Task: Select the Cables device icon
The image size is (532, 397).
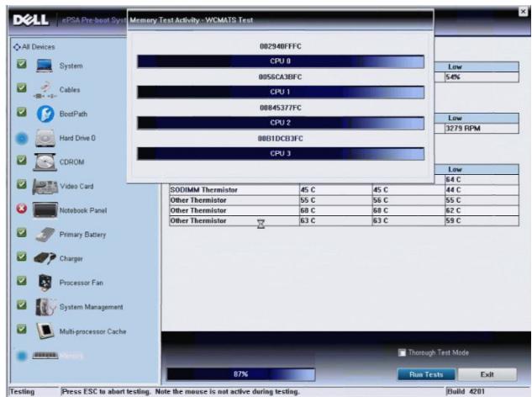Action: pos(45,90)
